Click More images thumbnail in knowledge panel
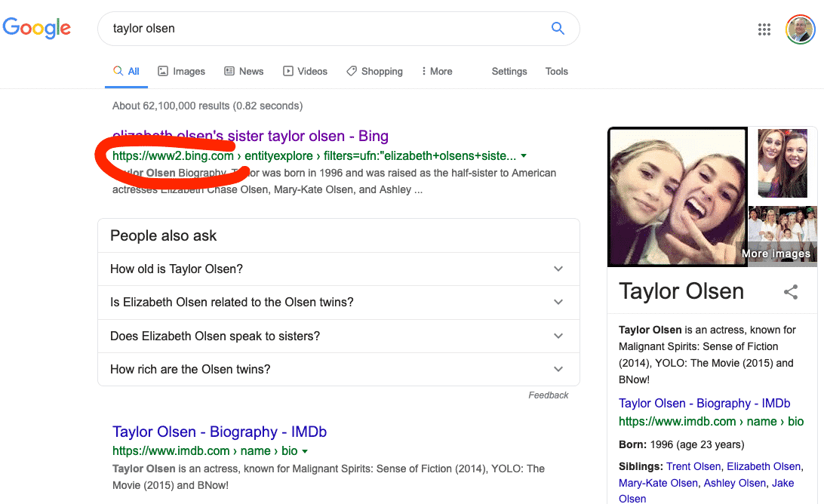 click(782, 236)
